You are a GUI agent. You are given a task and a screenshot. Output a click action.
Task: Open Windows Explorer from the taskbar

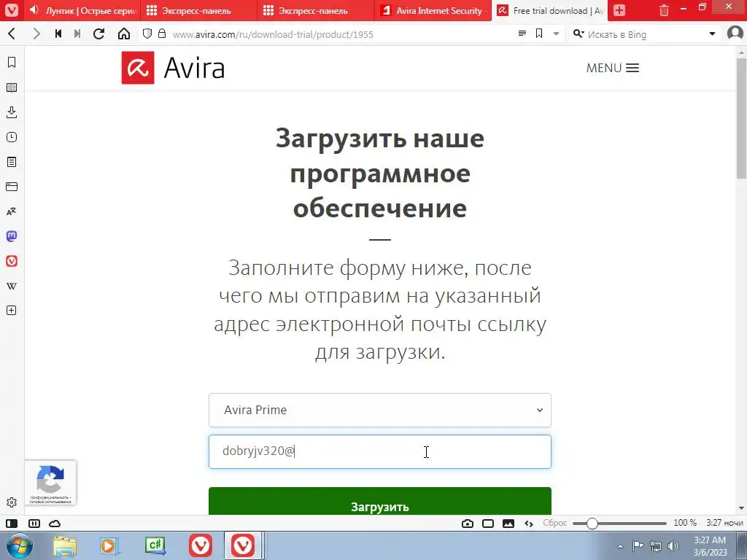point(65,545)
